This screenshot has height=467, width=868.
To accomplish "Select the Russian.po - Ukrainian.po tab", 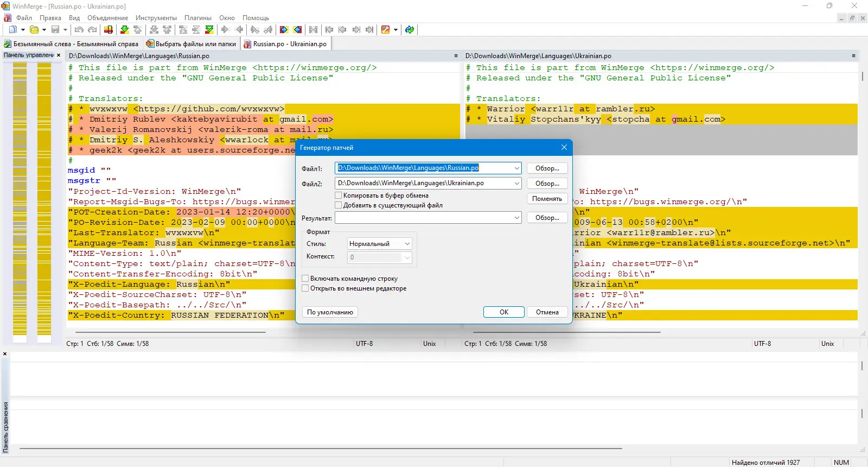I will click(x=285, y=44).
